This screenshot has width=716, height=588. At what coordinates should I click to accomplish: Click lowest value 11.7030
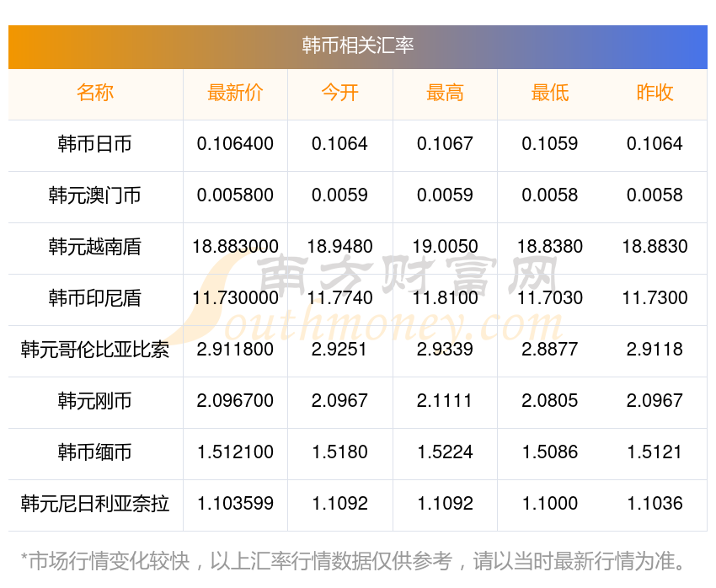tap(550, 298)
